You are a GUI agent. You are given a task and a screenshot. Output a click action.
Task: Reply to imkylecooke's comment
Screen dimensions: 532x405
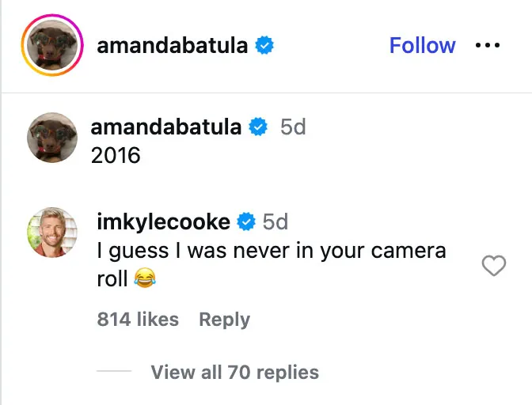tap(224, 320)
